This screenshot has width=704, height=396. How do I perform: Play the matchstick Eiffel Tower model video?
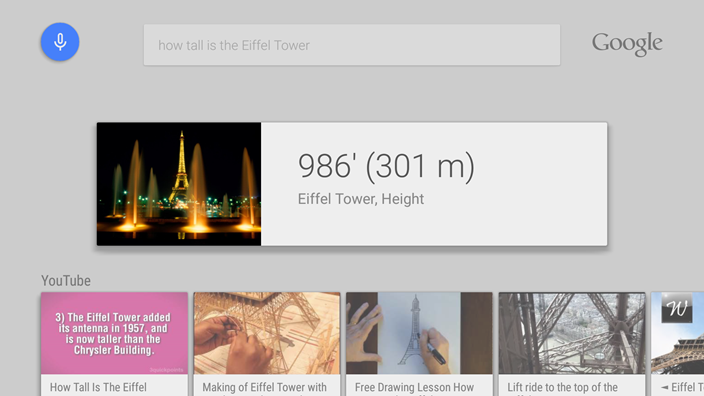tap(267, 333)
